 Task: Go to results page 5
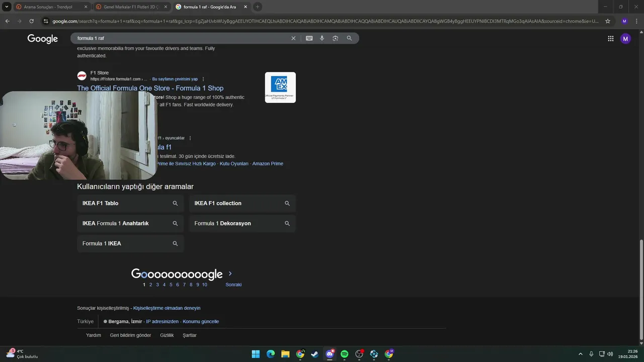click(171, 285)
